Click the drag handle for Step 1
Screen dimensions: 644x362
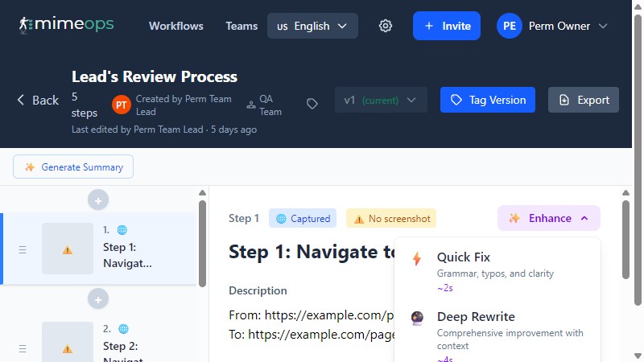pyautogui.click(x=23, y=249)
